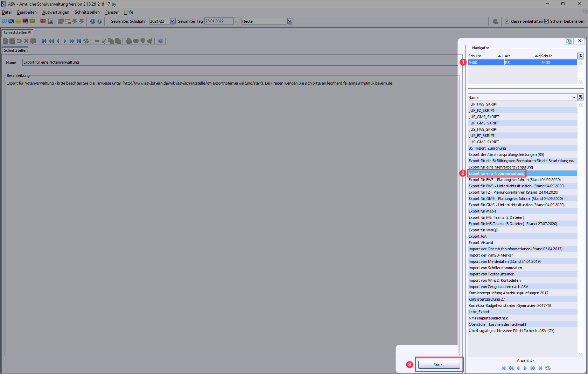Open the Auswertungen menu

pos(56,12)
